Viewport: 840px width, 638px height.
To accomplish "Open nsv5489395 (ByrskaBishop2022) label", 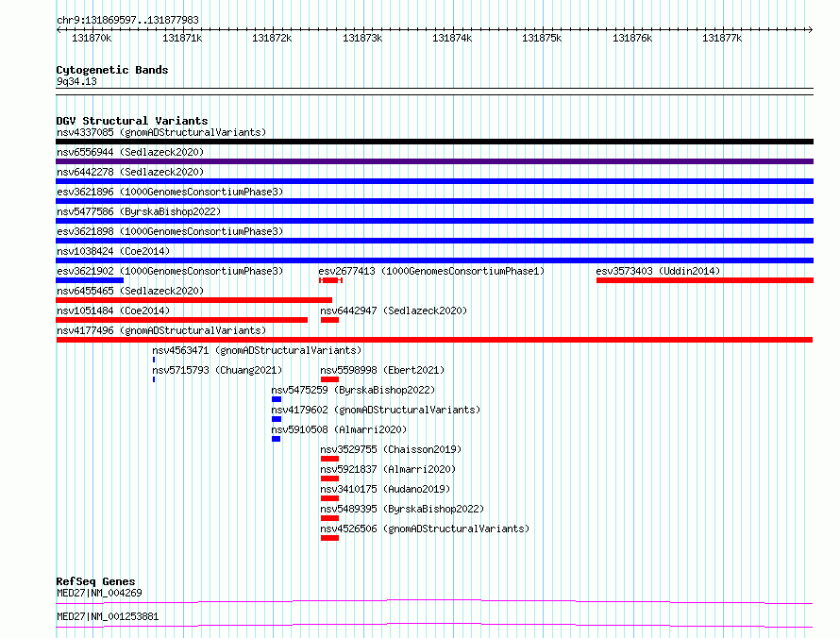I will pos(402,509).
